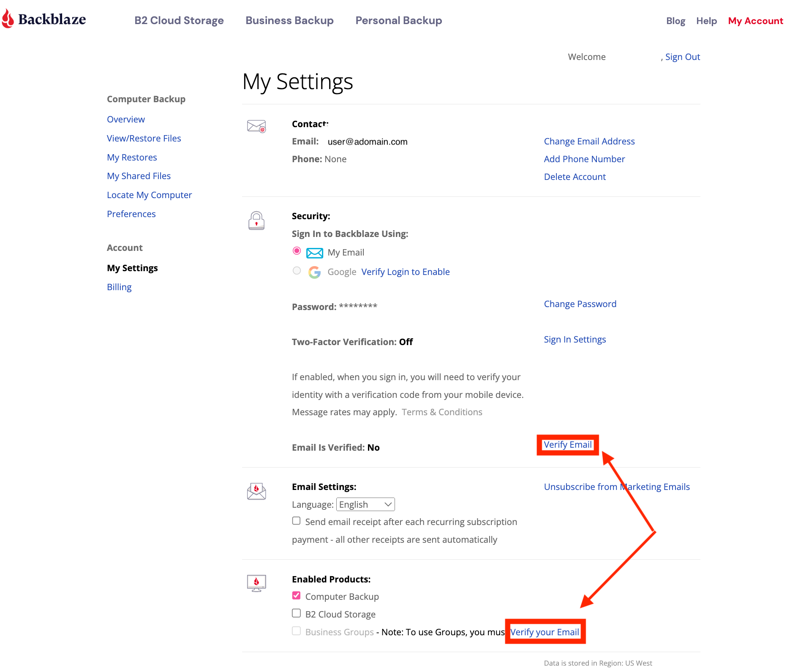Uncheck the Computer Backup product checkbox
The image size is (798, 672).
(x=297, y=596)
